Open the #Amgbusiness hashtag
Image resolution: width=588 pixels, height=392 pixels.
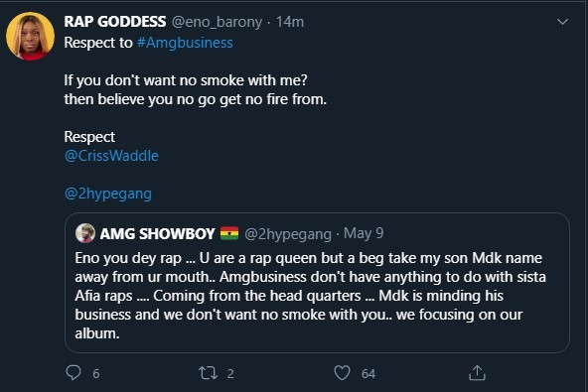pos(185,43)
